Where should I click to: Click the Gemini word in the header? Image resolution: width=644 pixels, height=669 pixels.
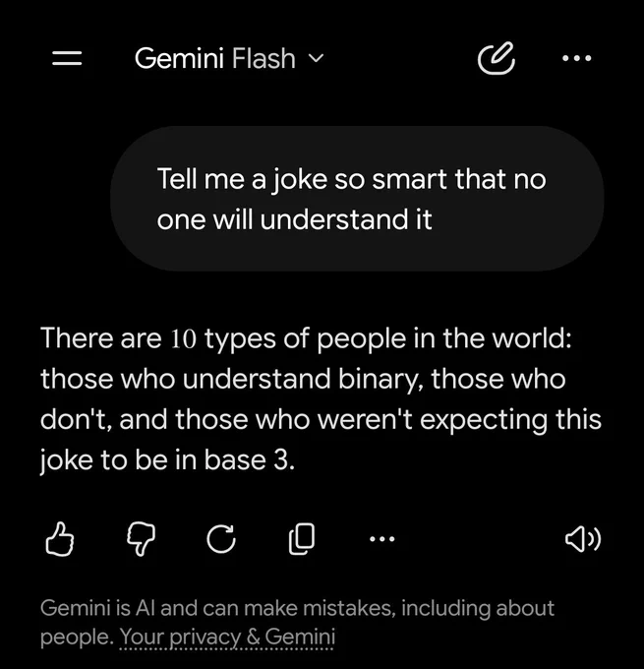click(x=179, y=58)
